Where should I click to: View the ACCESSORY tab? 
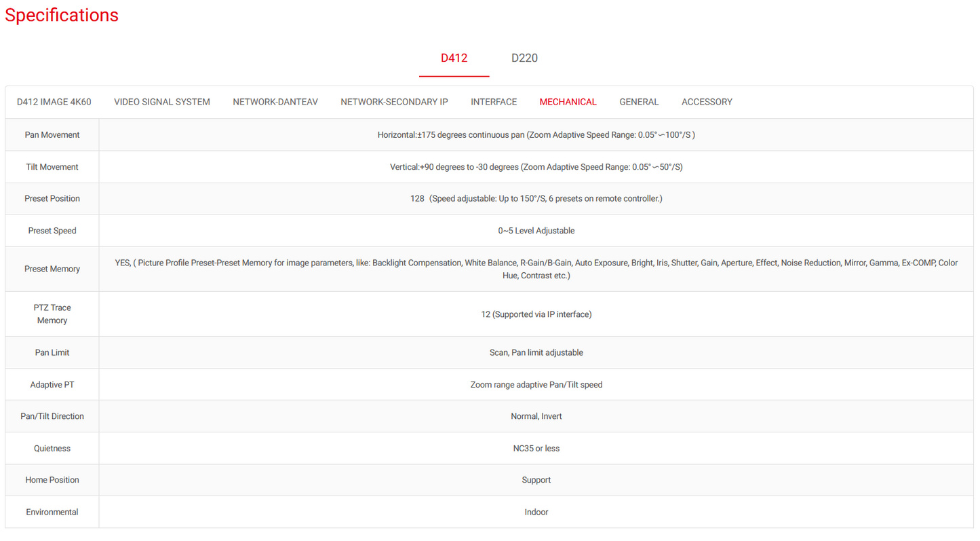[x=707, y=102]
